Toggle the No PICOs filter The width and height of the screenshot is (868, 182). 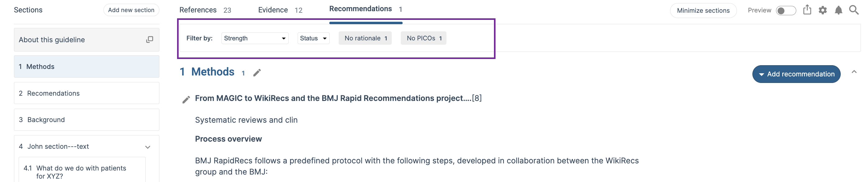click(423, 39)
